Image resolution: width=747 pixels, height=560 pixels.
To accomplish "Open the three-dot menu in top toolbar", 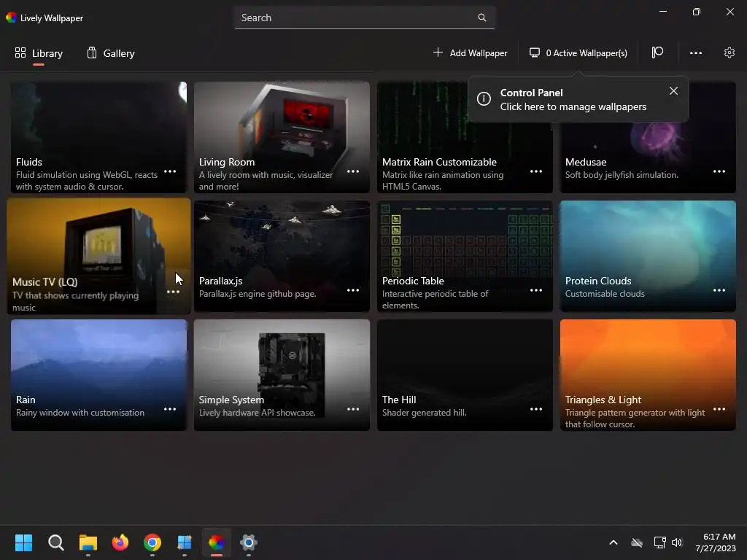I will click(x=695, y=52).
